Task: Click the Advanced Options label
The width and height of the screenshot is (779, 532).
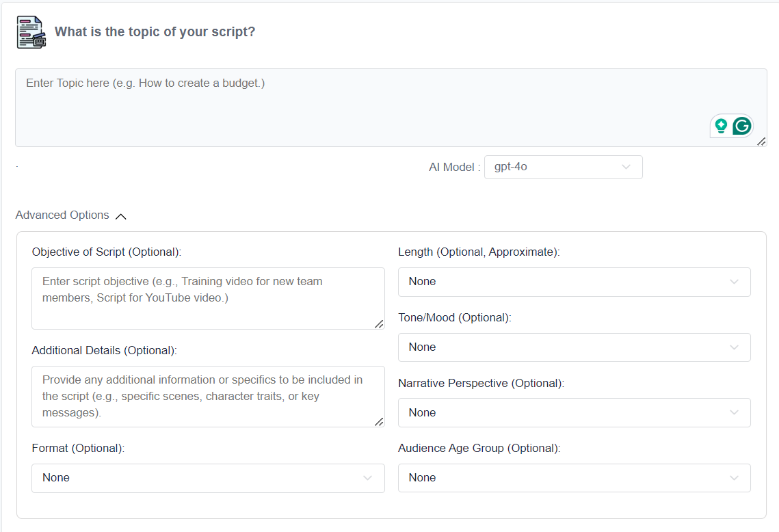Action: [62, 215]
